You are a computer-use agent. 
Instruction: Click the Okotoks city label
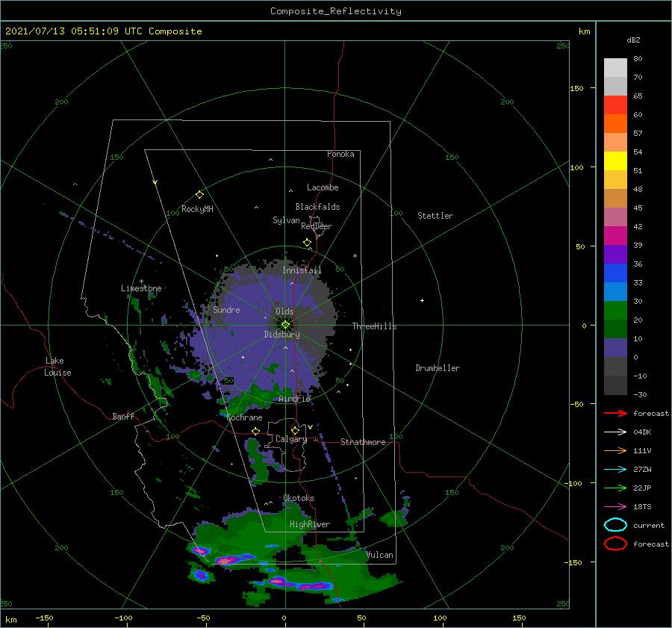pos(299,498)
